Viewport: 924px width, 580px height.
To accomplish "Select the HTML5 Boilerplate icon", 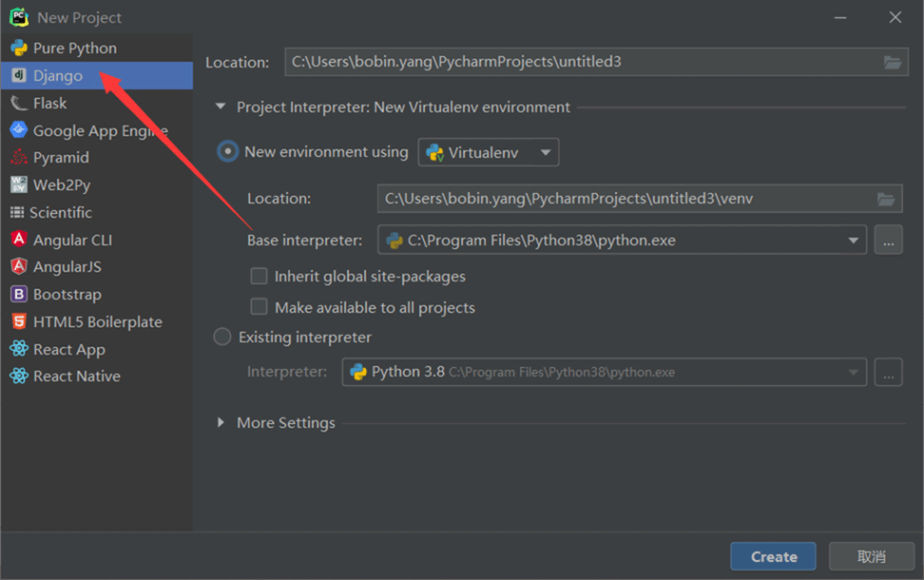I will click(19, 322).
